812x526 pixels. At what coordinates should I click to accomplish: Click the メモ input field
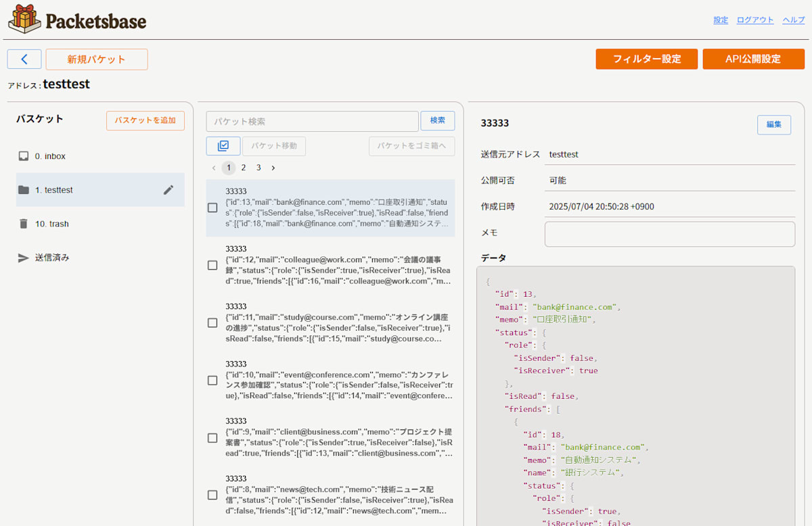pos(670,234)
